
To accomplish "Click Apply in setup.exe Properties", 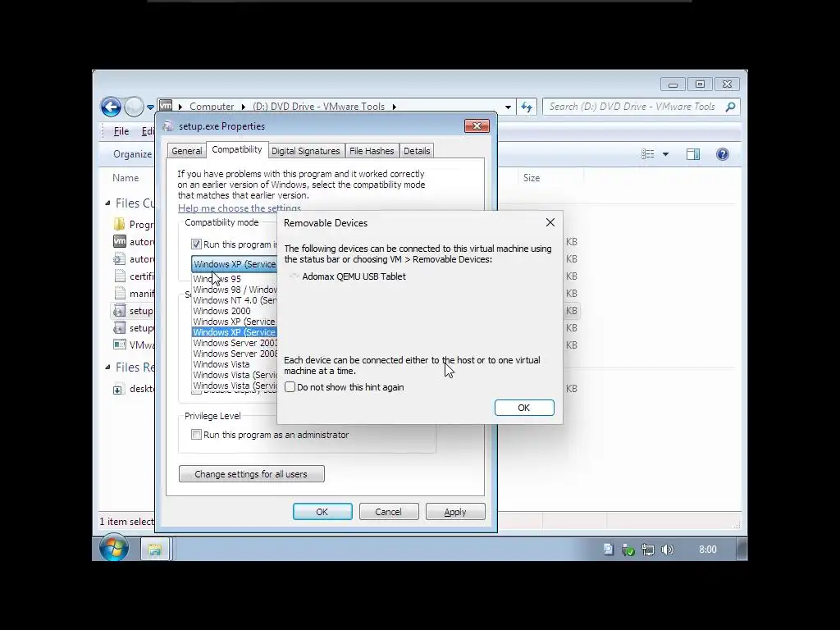I will [455, 512].
